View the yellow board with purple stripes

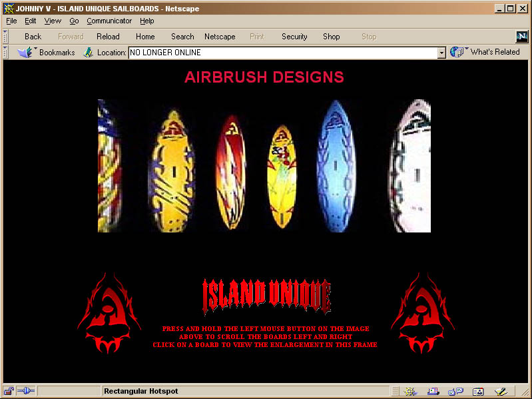pos(172,171)
